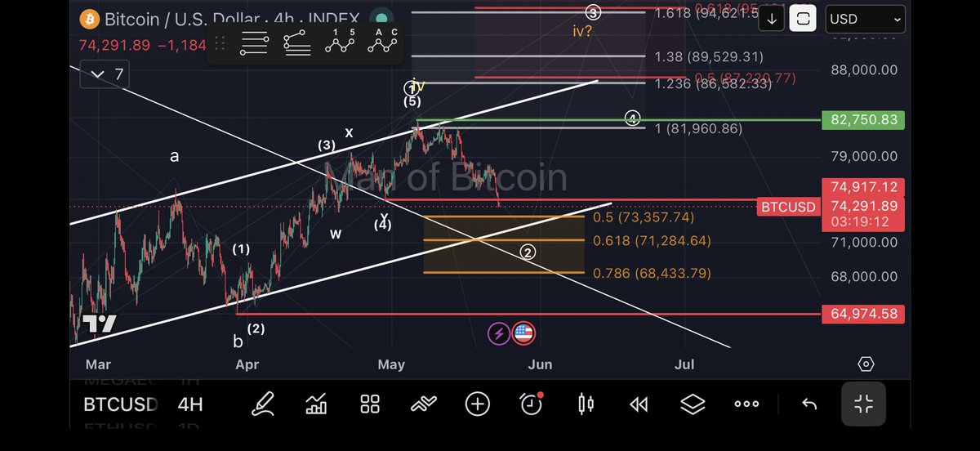Click the circled 4 wave label
This screenshot has width=980, height=451.
tap(632, 118)
